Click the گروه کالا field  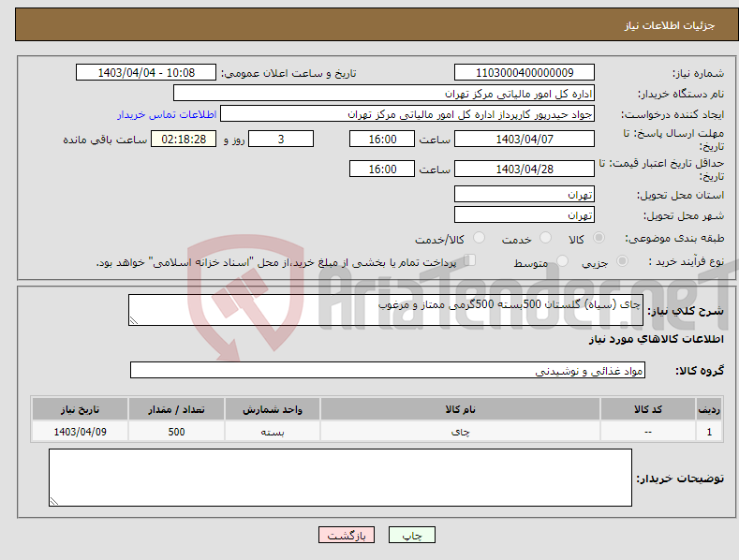[388, 371]
